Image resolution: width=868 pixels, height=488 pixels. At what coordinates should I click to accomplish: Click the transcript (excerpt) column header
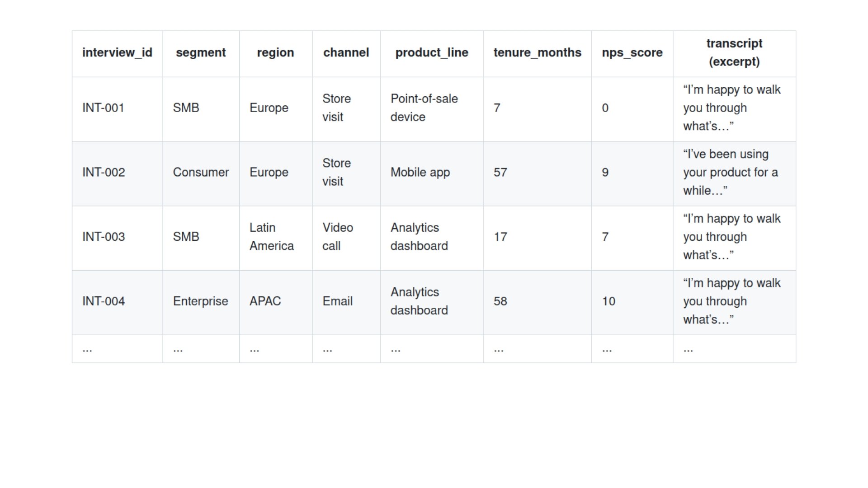tap(734, 53)
